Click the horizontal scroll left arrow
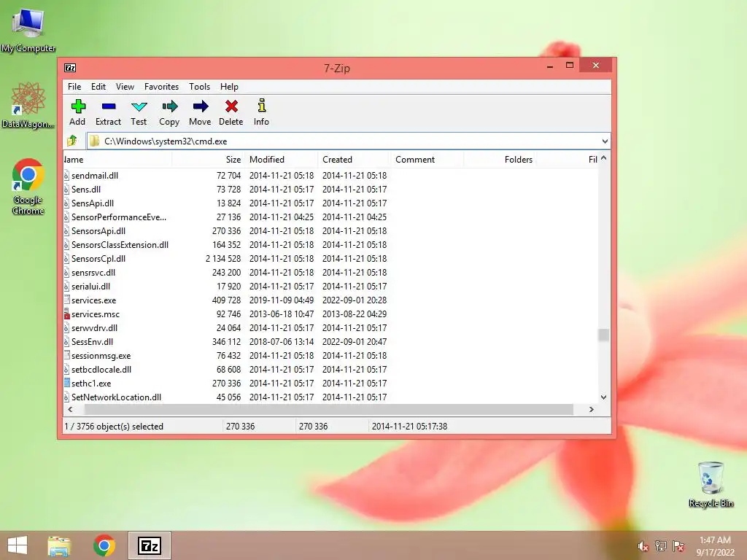 [71, 410]
